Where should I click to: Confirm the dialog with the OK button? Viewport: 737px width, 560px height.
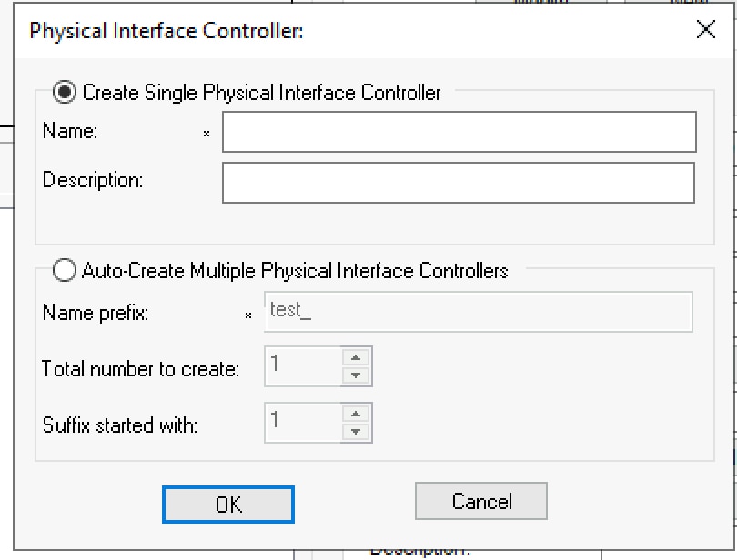click(227, 504)
